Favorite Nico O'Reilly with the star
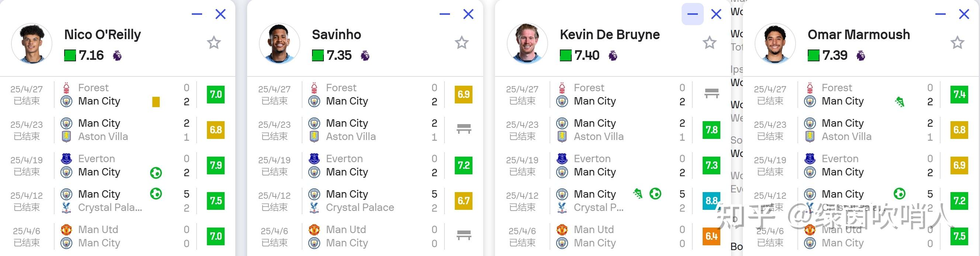This screenshot has width=980, height=256. point(214,43)
